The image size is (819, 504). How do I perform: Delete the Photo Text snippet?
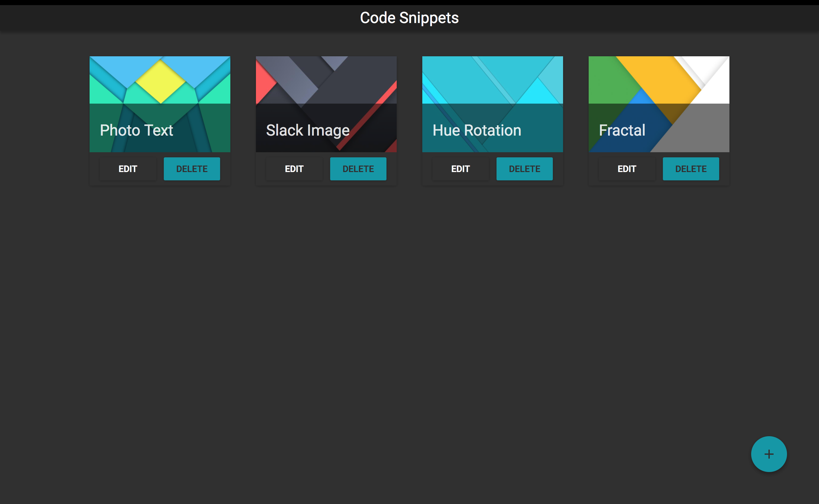pos(192,169)
